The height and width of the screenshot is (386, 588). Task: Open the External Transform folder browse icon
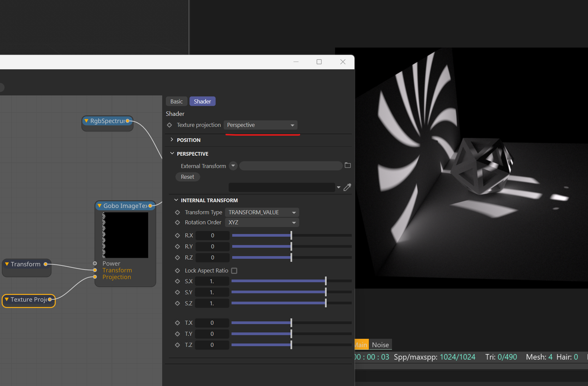pyautogui.click(x=348, y=165)
